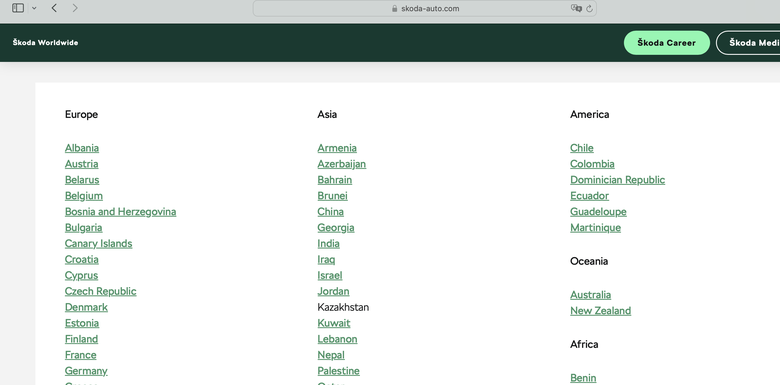Image resolution: width=780 pixels, height=385 pixels.
Task: Click the Kazakhstan text entry
Action: point(343,307)
